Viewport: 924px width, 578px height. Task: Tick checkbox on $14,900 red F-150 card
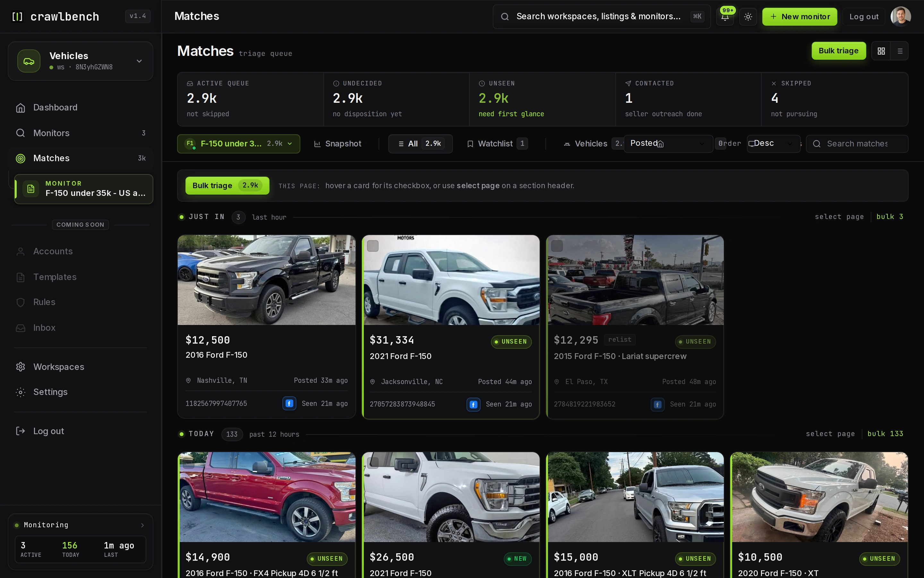189,463
